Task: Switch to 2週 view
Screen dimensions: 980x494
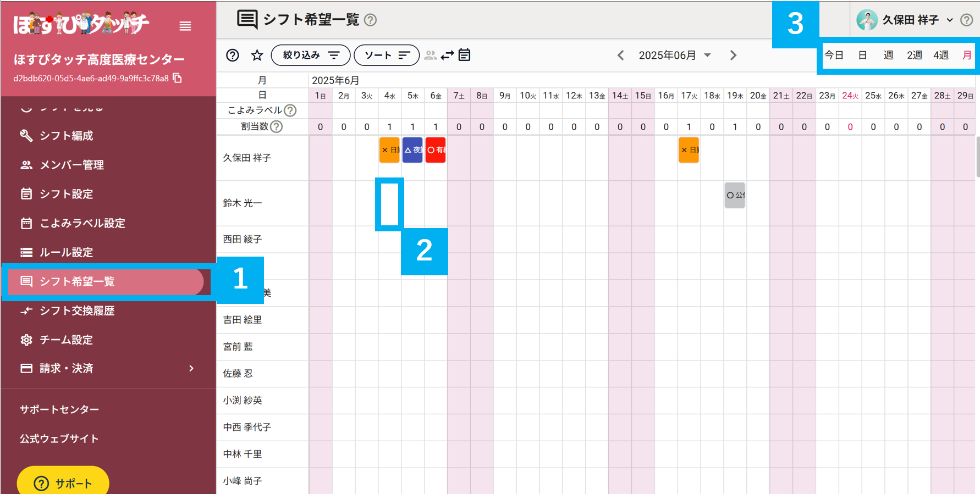Action: [915, 55]
